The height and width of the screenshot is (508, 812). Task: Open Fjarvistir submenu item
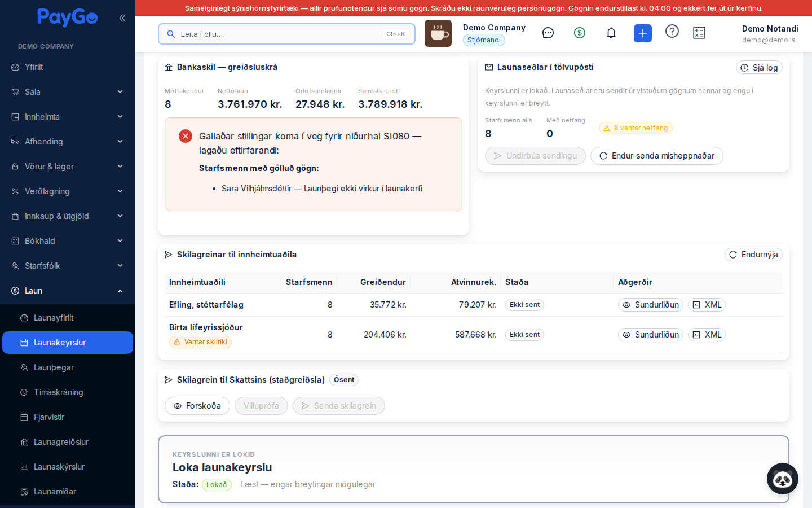[x=68, y=417]
